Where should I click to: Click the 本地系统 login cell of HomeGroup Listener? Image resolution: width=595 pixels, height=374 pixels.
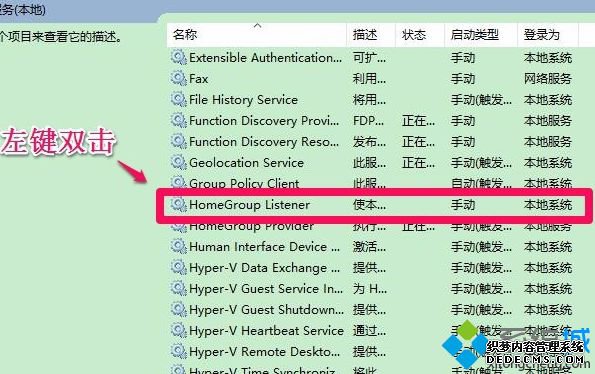[x=548, y=205]
